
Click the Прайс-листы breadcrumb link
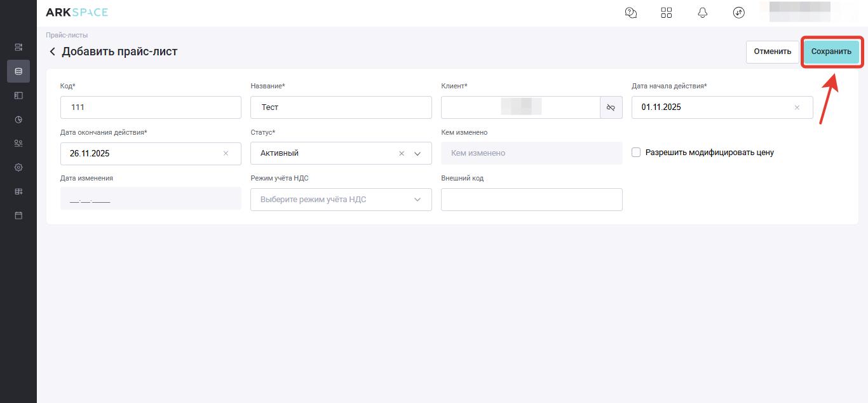(x=67, y=35)
